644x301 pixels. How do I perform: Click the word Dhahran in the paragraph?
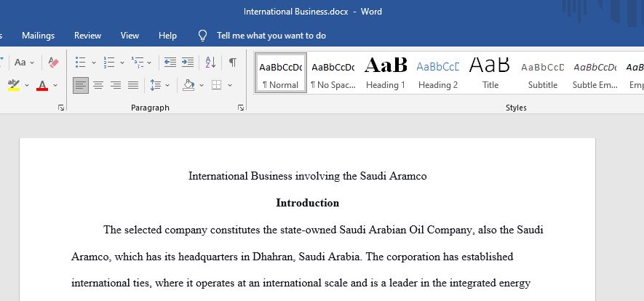point(274,257)
